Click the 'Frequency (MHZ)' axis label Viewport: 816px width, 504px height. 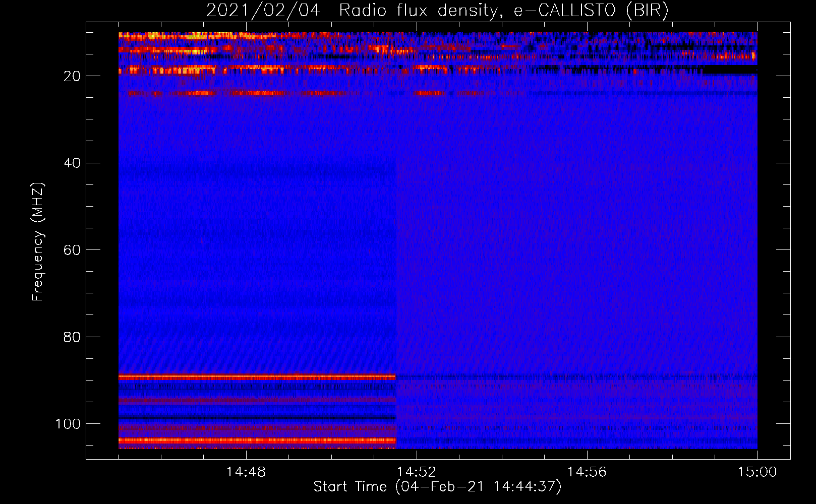click(38, 242)
